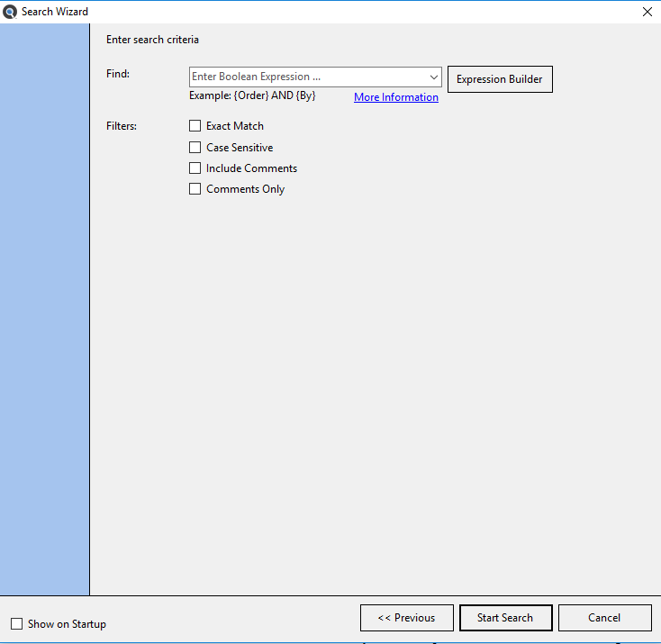Tick the Case Sensitive checkbox
Screen dimensions: 661x644
click(x=195, y=147)
